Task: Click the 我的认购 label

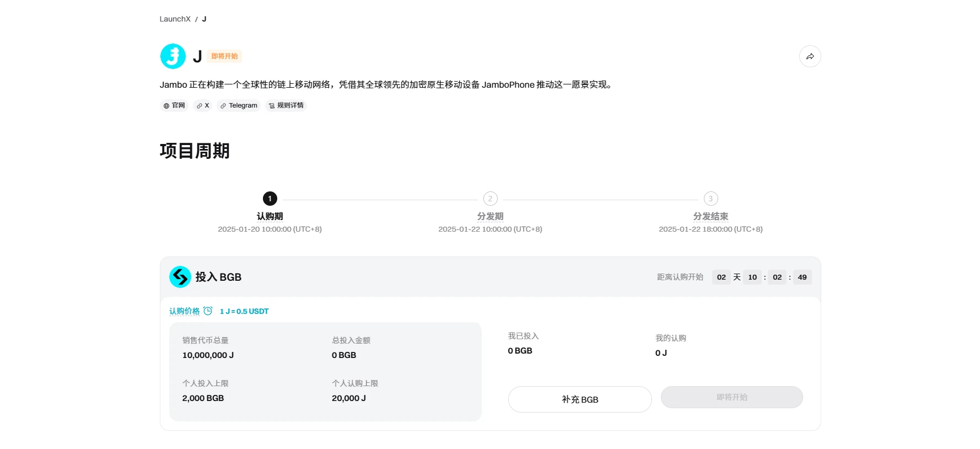Action: [x=671, y=338]
